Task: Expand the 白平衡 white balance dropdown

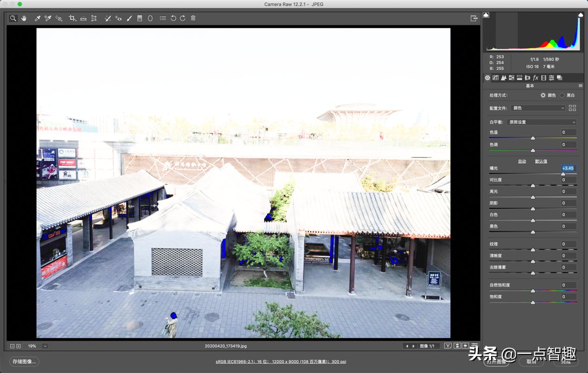Action: 542,122
